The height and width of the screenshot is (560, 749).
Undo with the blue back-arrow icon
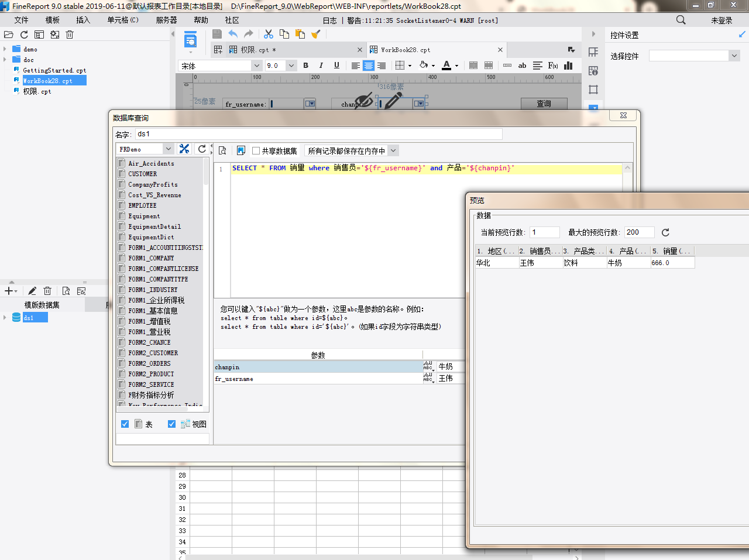click(x=233, y=34)
